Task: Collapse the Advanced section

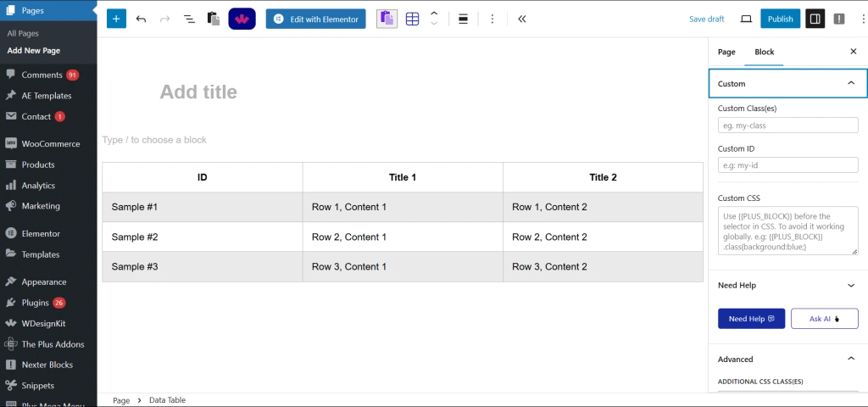Action: tap(851, 359)
